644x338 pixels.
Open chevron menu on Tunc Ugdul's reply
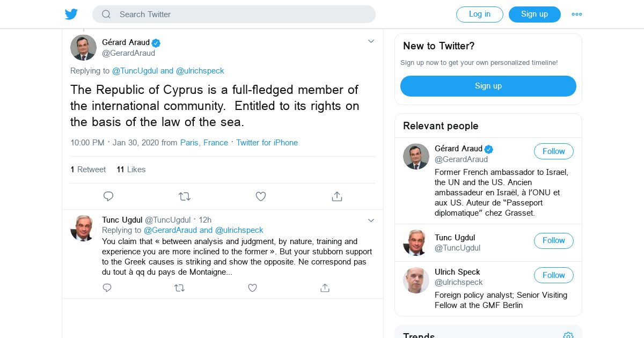point(371,221)
